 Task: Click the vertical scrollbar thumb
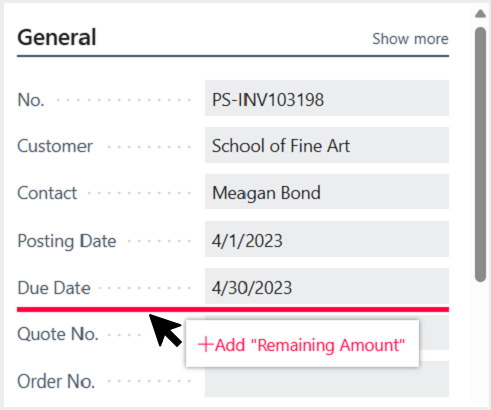(x=480, y=154)
